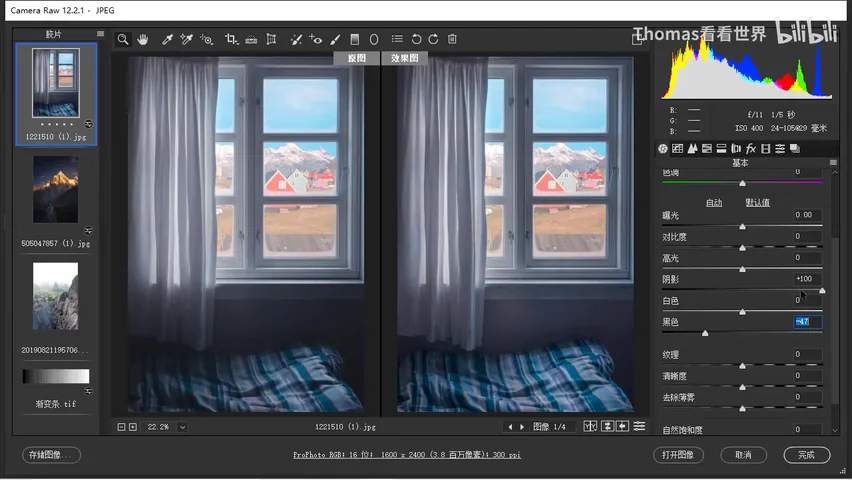
Task: Select the Adjustment Brush tool
Action: click(x=335, y=39)
